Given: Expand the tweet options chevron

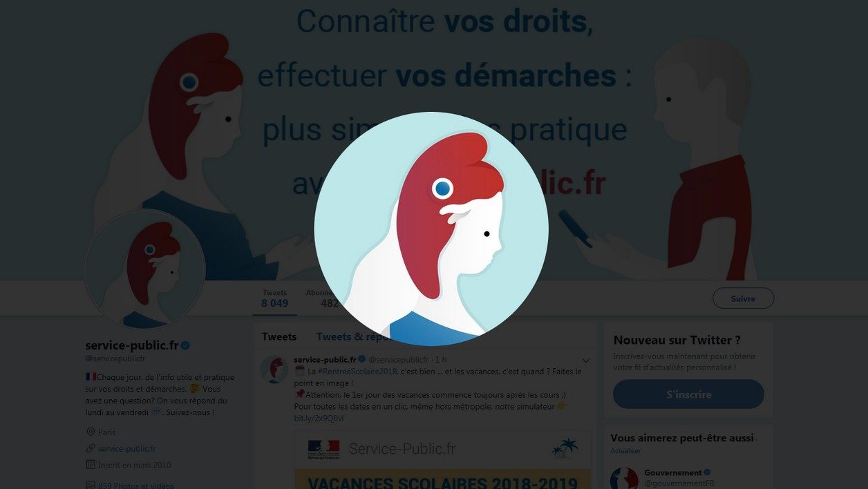Looking at the screenshot, I should coord(586,361).
